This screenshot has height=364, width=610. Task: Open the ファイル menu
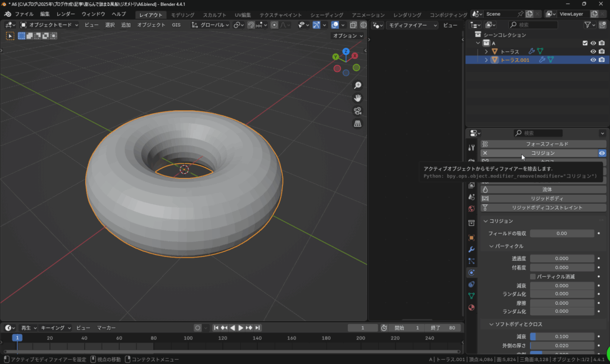[x=24, y=14]
